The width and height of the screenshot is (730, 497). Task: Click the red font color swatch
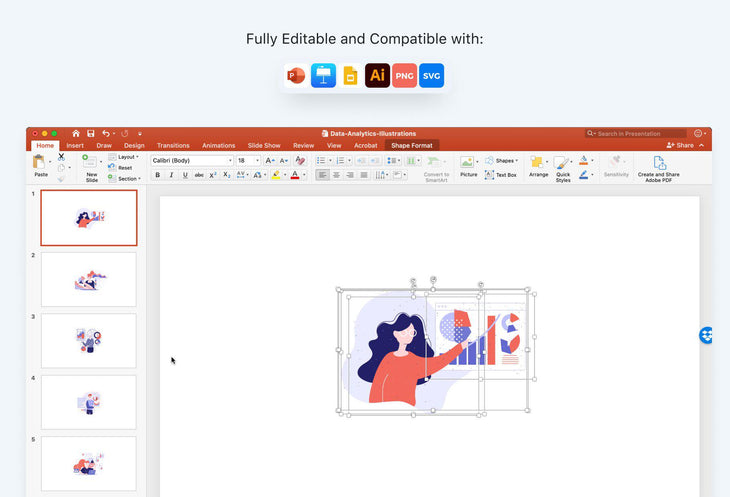pos(295,175)
